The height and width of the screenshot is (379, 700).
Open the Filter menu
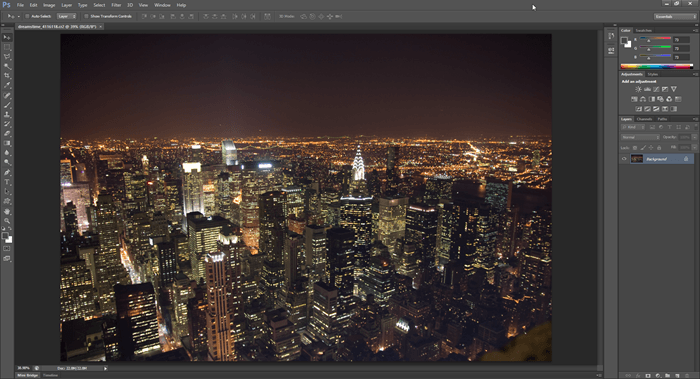point(116,5)
